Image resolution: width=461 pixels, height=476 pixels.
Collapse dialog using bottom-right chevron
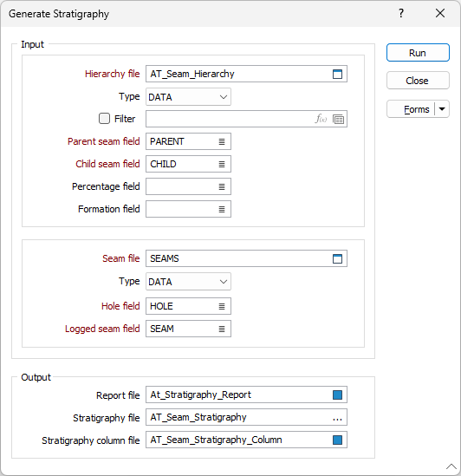(x=451, y=466)
